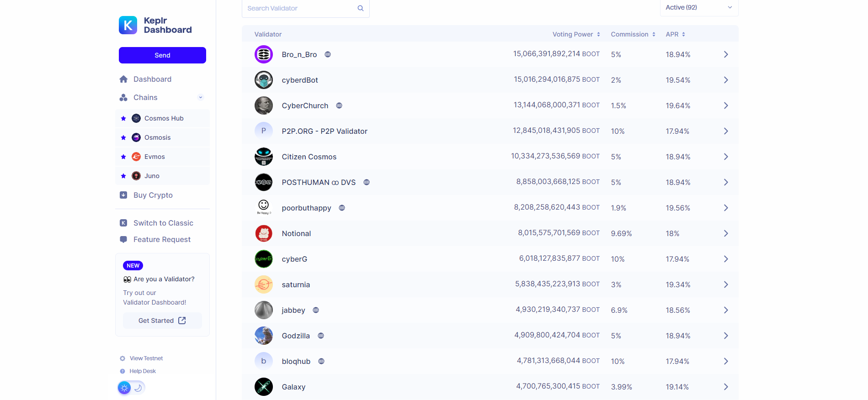The image size is (868, 400).
Task: Click the bloqhub letter avatar
Action: click(x=264, y=361)
